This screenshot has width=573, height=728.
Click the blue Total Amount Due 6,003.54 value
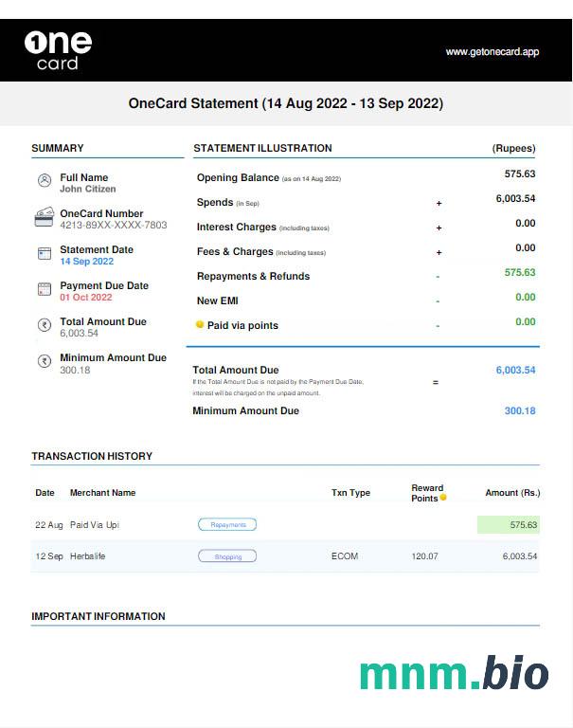(x=515, y=370)
